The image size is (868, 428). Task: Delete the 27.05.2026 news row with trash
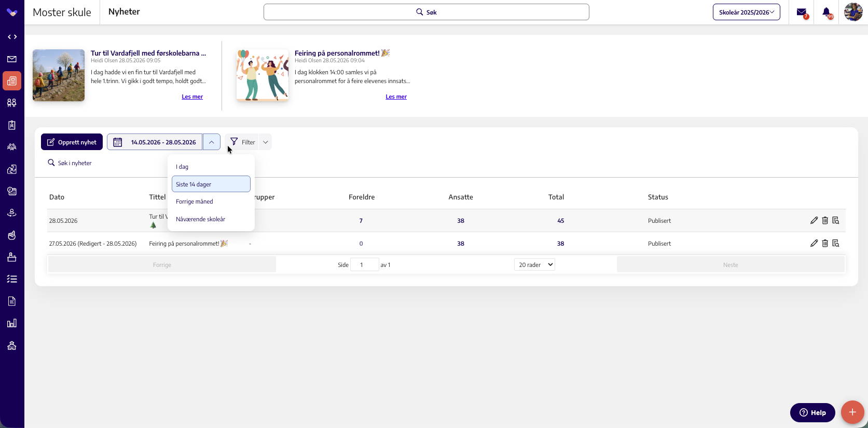pos(825,243)
